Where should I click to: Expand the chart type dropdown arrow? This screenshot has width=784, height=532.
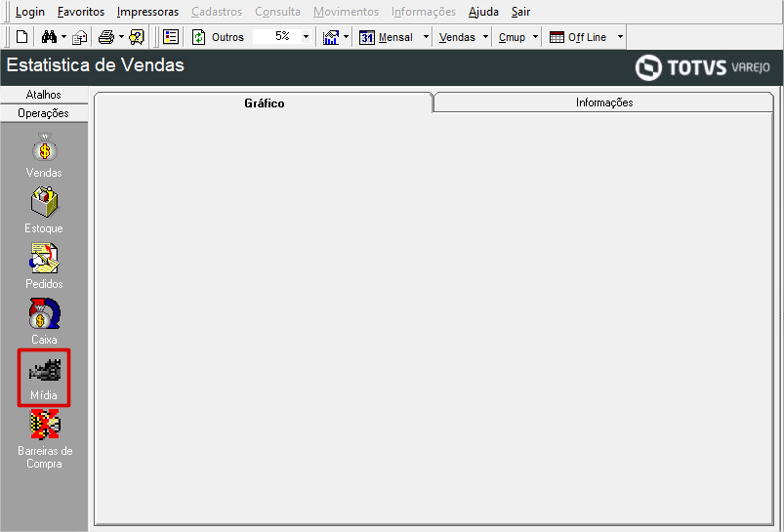click(x=346, y=37)
